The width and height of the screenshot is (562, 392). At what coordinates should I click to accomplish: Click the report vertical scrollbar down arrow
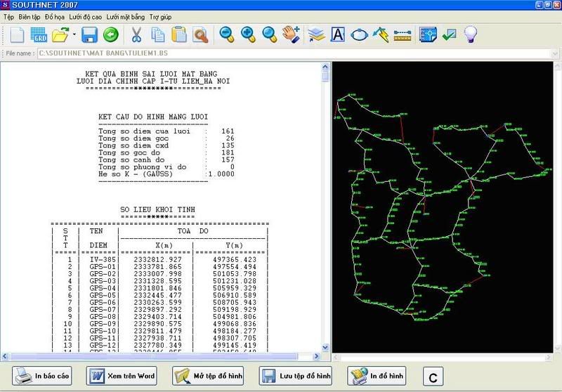coord(325,347)
